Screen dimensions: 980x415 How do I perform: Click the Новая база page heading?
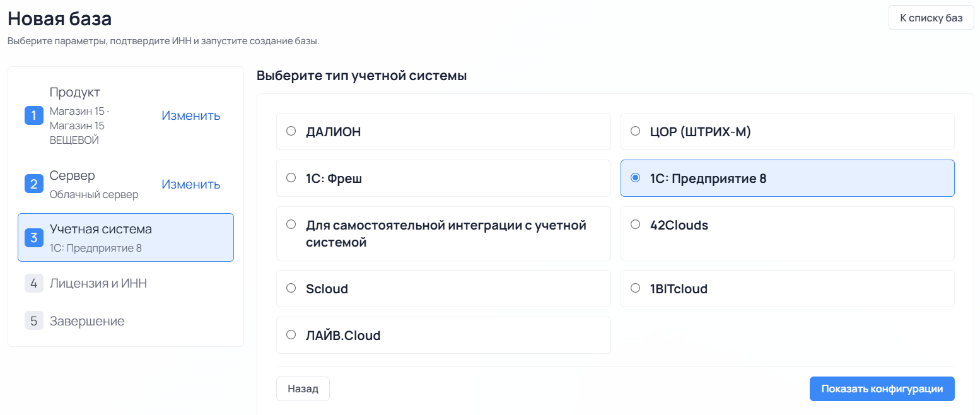pos(60,18)
